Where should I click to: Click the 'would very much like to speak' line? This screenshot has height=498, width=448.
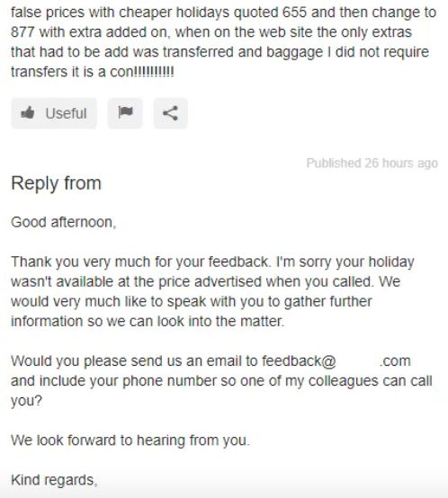[x=192, y=301]
